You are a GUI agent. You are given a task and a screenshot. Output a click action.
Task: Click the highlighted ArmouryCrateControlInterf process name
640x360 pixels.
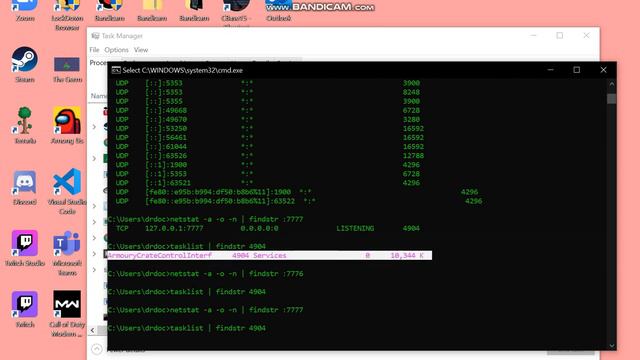(x=160, y=256)
